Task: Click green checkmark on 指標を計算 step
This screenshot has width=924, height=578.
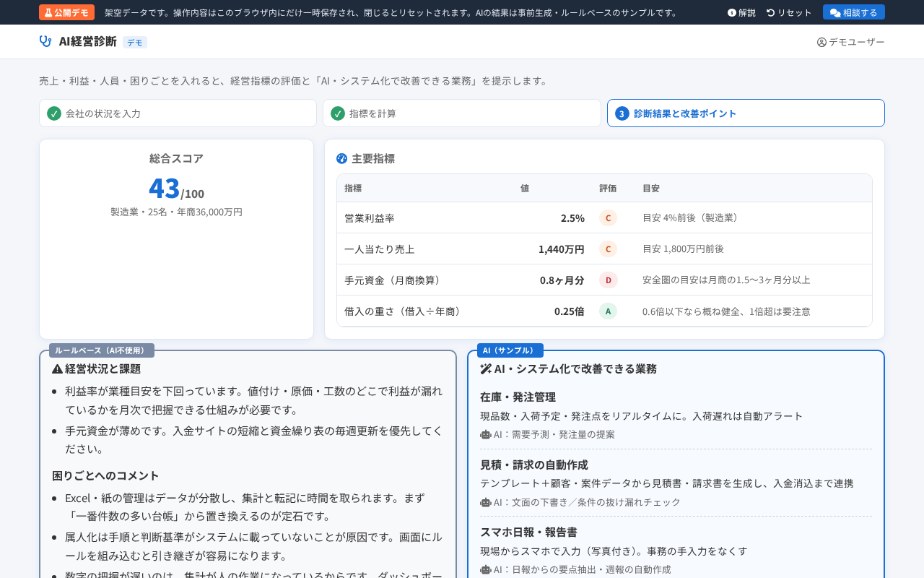Action: coord(338,113)
